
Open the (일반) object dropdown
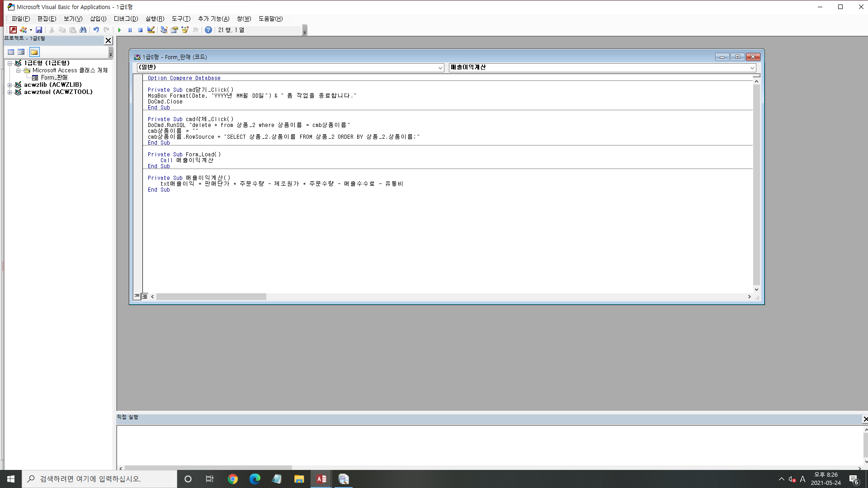coord(440,68)
